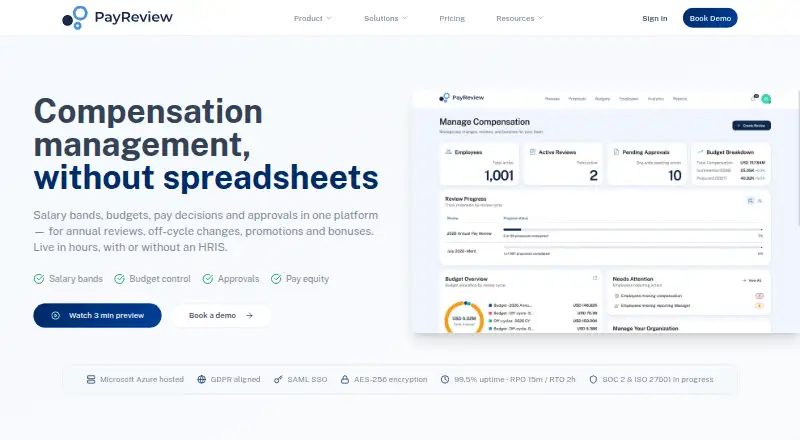Click Create Review button in dashboard preview
800x440 pixels.
coord(752,126)
